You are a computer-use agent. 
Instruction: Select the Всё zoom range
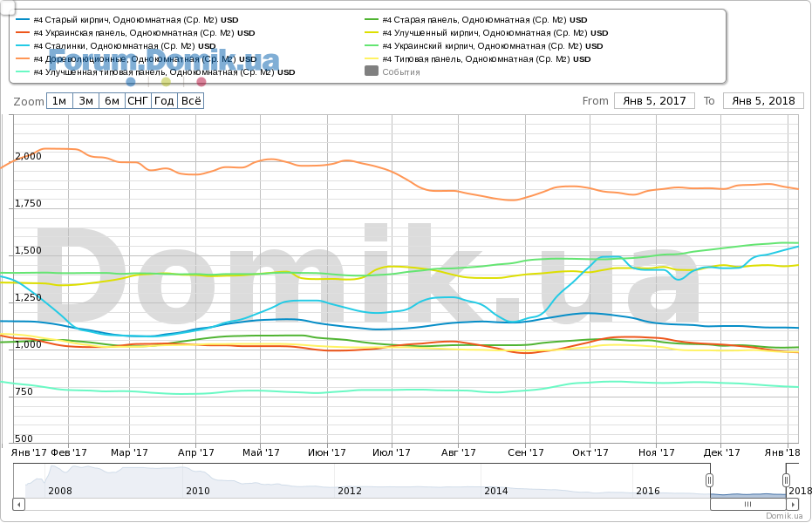pos(190,101)
